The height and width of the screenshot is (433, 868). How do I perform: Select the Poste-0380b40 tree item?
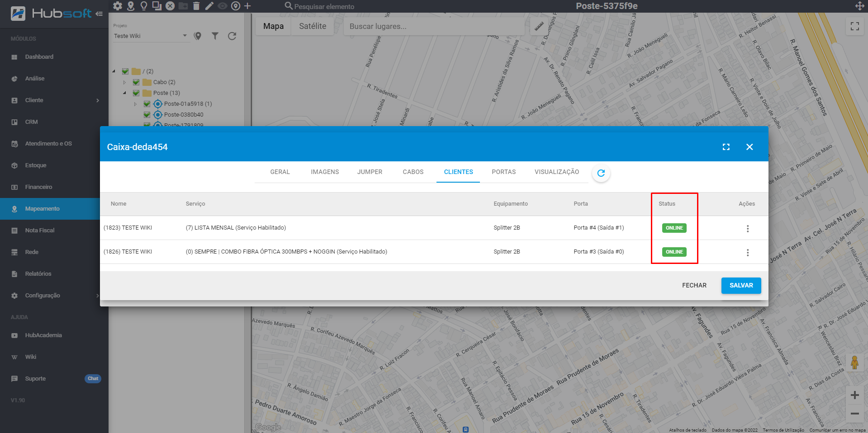click(184, 115)
